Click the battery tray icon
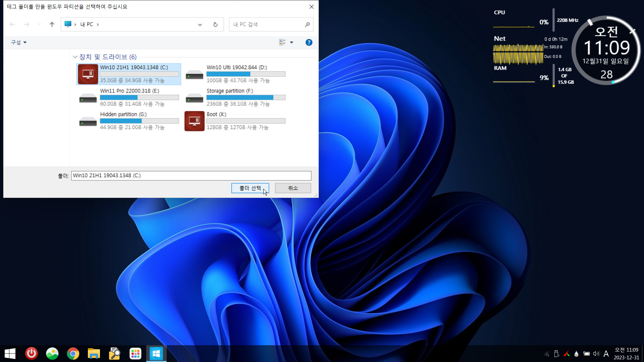 (x=587, y=354)
